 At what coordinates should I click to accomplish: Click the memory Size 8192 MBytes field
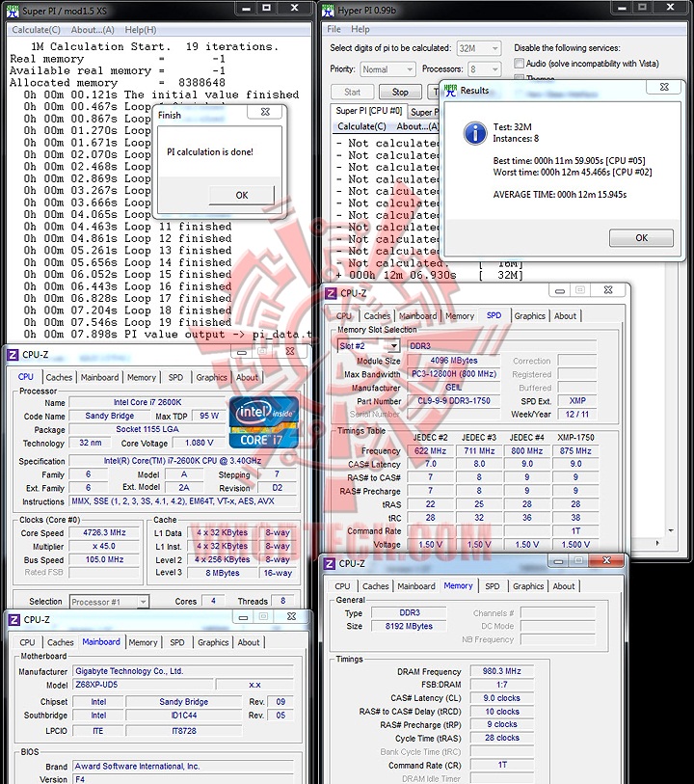pos(409,627)
